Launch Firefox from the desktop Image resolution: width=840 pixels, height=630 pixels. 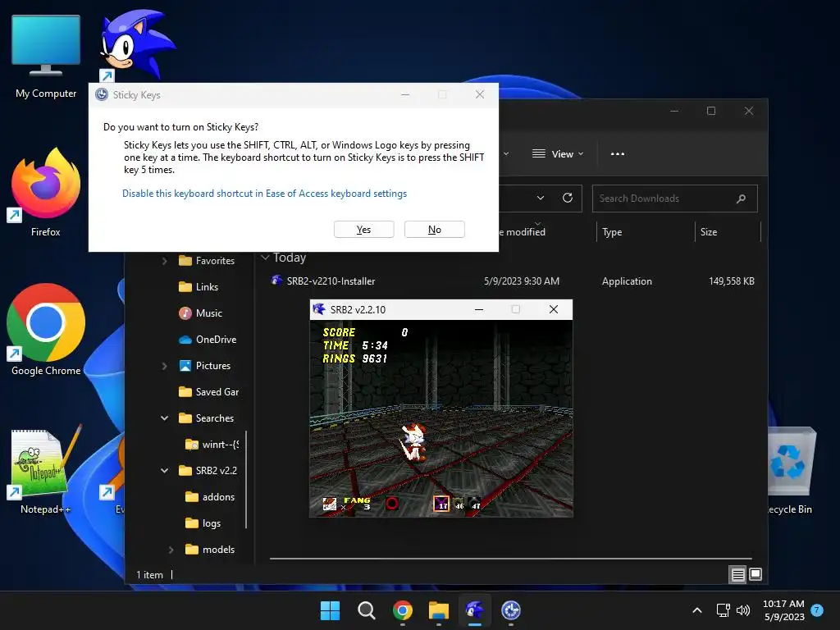point(46,193)
